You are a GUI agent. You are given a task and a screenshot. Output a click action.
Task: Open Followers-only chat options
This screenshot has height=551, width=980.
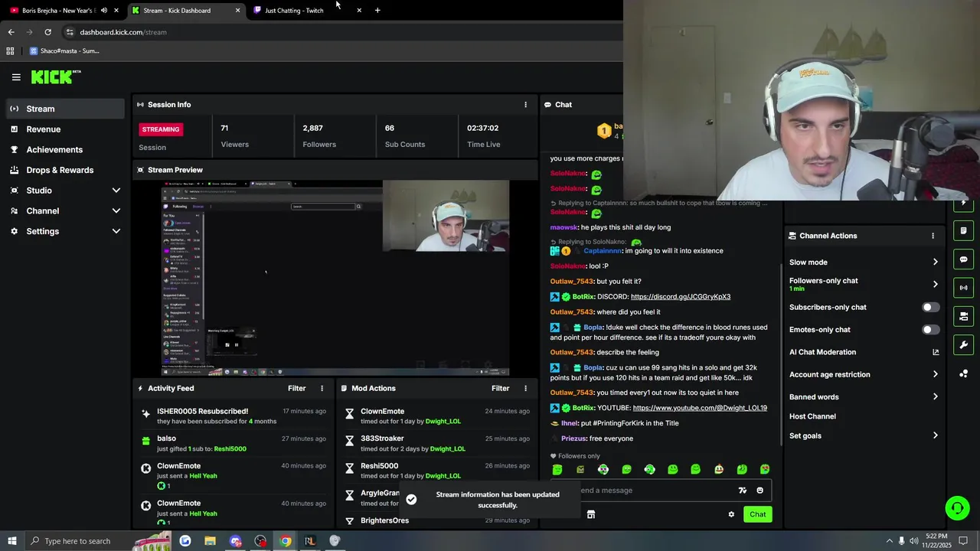pyautogui.click(x=863, y=284)
